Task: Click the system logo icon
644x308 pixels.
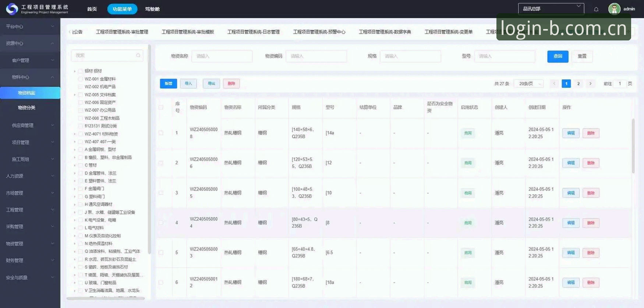Action: [12, 9]
